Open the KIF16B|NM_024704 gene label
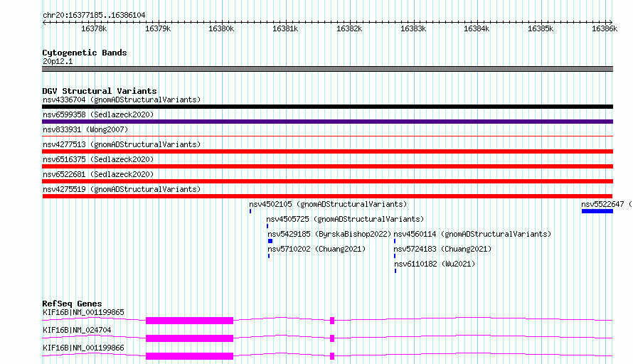 pyautogui.click(x=77, y=330)
